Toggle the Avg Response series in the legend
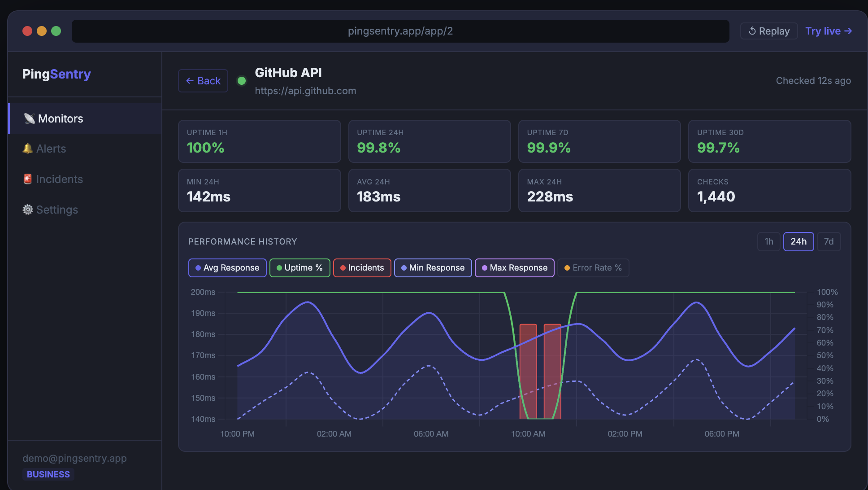This screenshot has width=868, height=490. (227, 267)
